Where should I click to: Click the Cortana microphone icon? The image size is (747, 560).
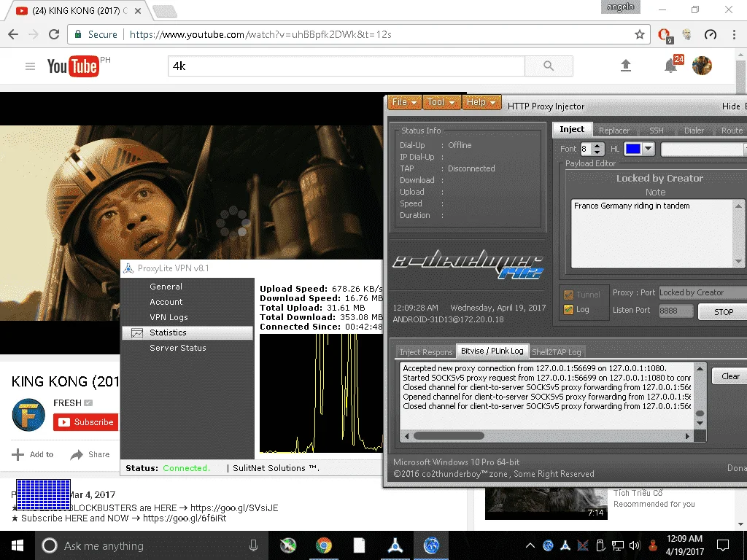253,545
